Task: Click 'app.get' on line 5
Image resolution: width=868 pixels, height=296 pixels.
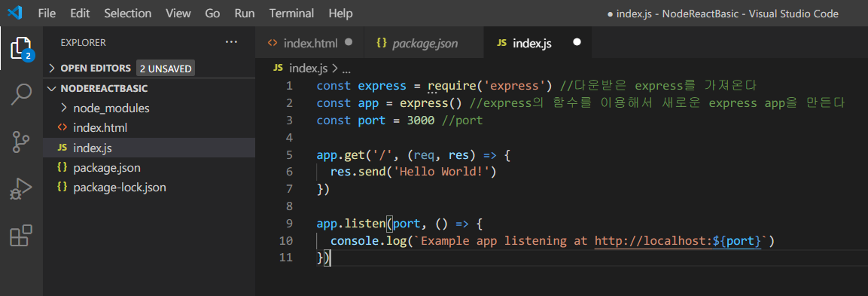Action: coord(340,154)
